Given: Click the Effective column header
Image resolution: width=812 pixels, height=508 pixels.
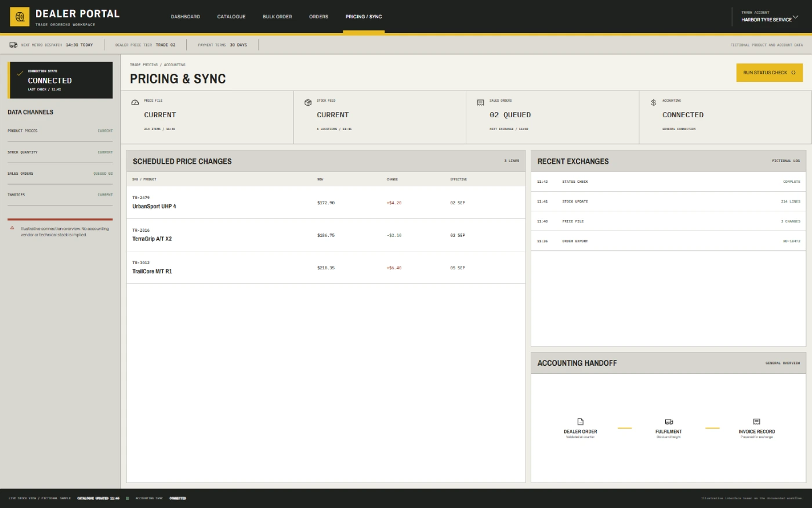Looking at the screenshot, I should tap(459, 179).
